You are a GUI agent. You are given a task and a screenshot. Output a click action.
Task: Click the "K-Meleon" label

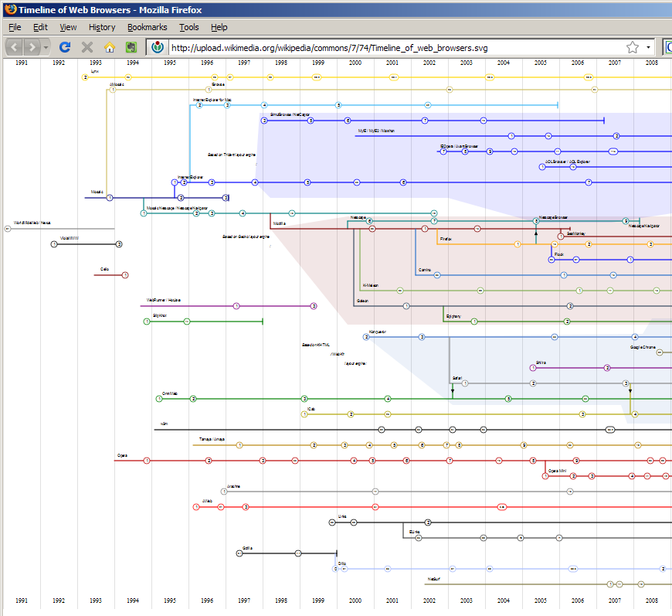click(370, 285)
